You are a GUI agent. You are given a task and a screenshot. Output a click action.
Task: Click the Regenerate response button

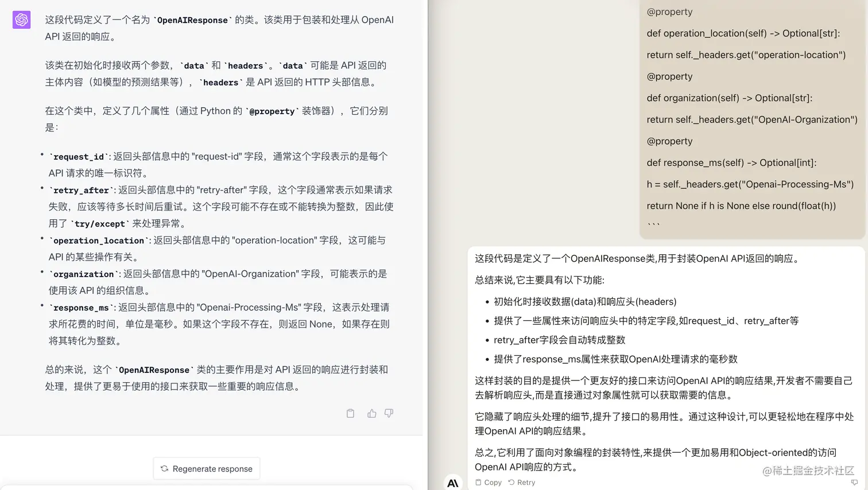[207, 468]
